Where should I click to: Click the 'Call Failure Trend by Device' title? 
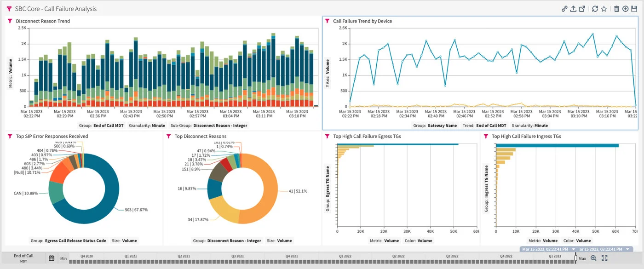(362, 21)
